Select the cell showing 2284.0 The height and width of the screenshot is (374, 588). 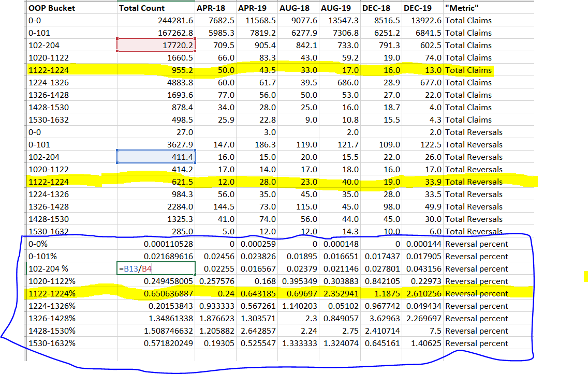coord(156,206)
